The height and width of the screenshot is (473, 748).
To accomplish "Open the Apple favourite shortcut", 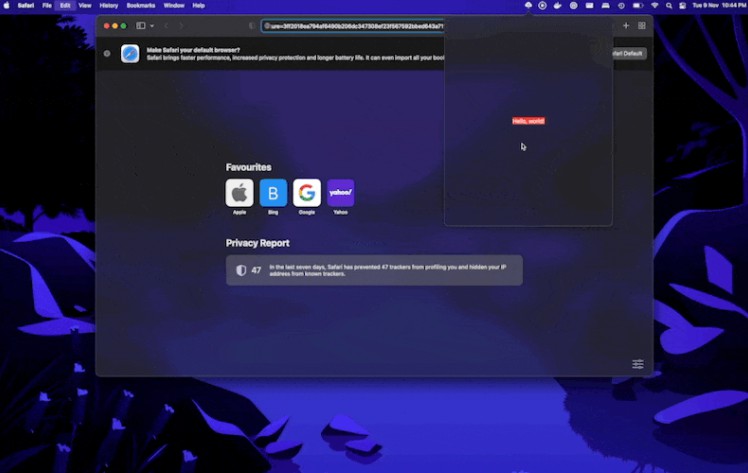I will (239, 193).
